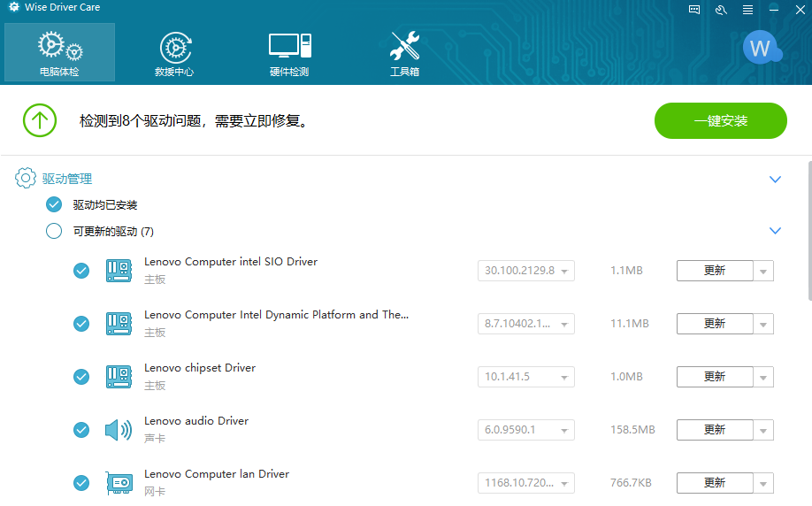The height and width of the screenshot is (506, 812).
Task: Toggle the Lenovo chipset Driver checkbox
Action: tap(81, 377)
